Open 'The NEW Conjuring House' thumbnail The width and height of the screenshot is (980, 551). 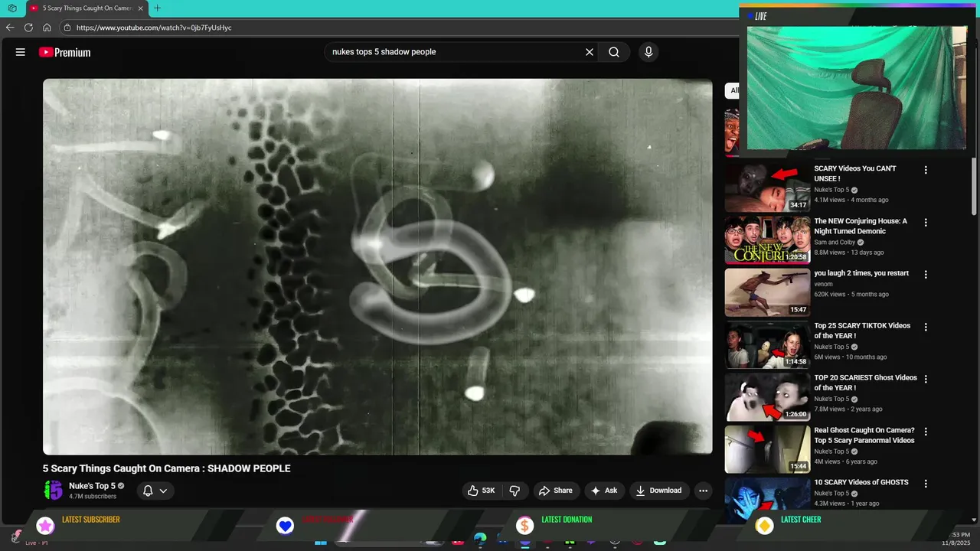pos(767,240)
